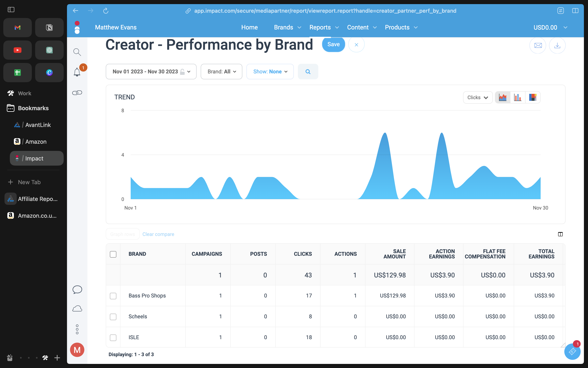Image resolution: width=588 pixels, height=368 pixels.
Task: Select the Scheels row checkbox
Action: [x=113, y=317]
